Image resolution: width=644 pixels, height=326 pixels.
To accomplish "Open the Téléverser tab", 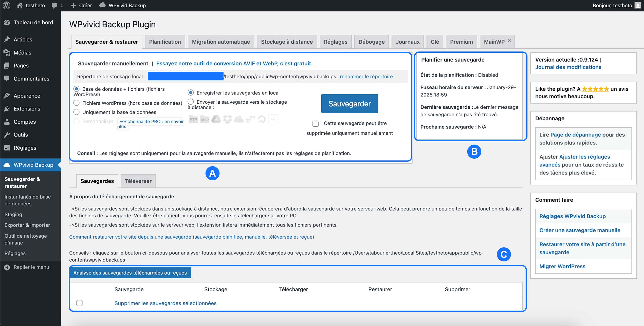I will point(138,181).
